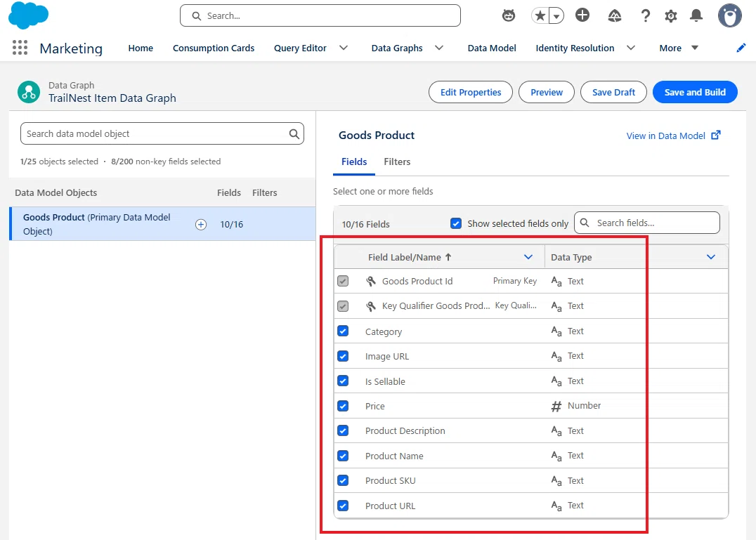Click the Preview button

546,92
